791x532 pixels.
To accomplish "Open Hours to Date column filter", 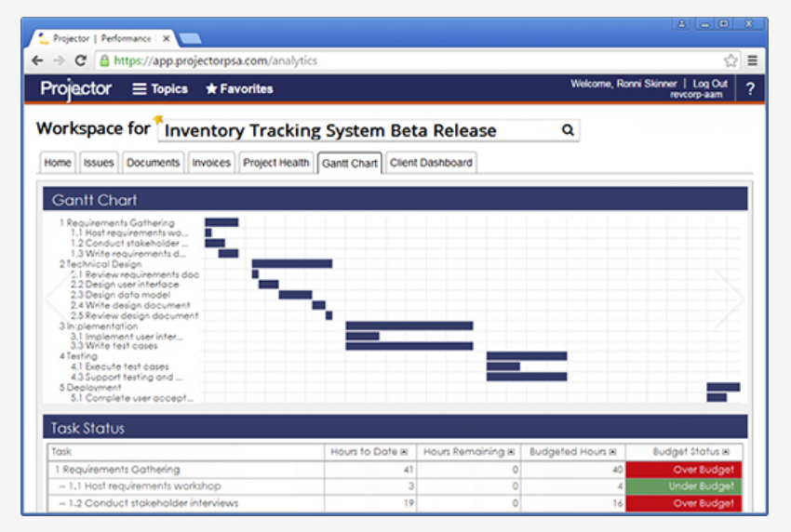I will (x=404, y=452).
